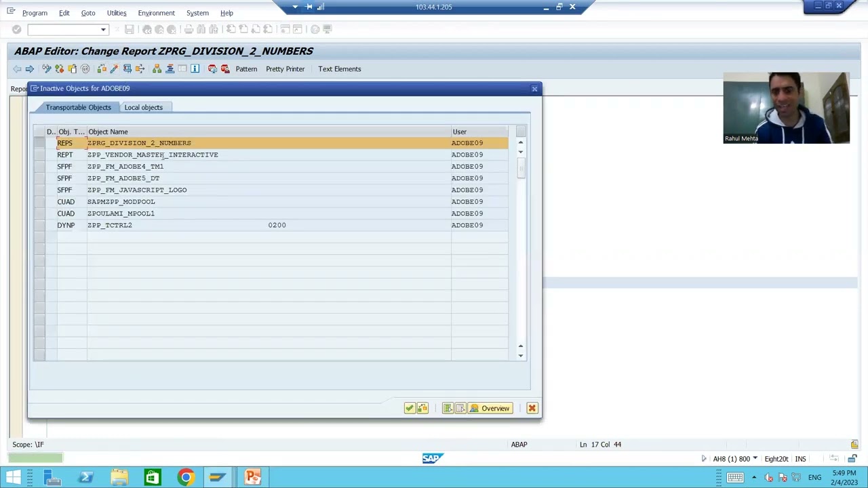The image size is (868, 488).
Task: Open the Help menu
Action: pos(226,13)
